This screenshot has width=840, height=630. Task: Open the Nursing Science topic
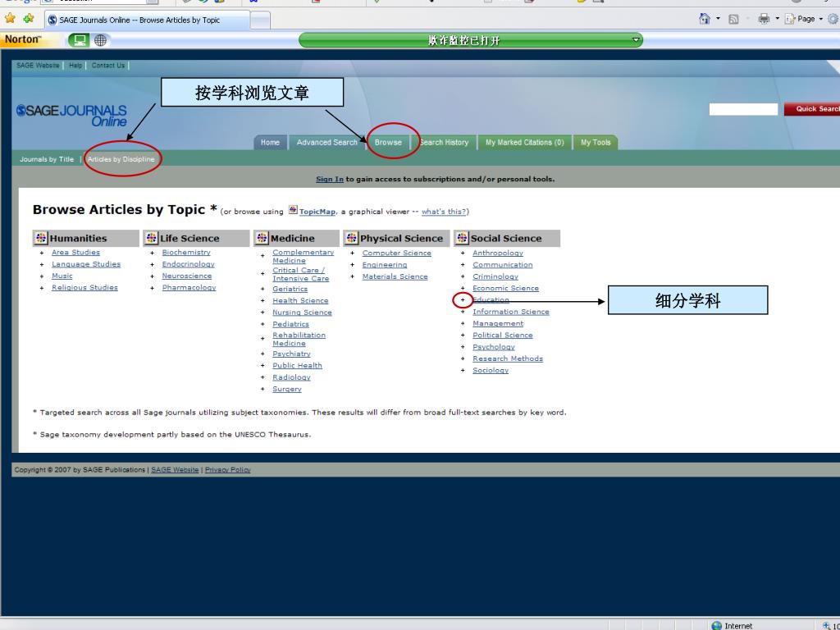point(302,313)
